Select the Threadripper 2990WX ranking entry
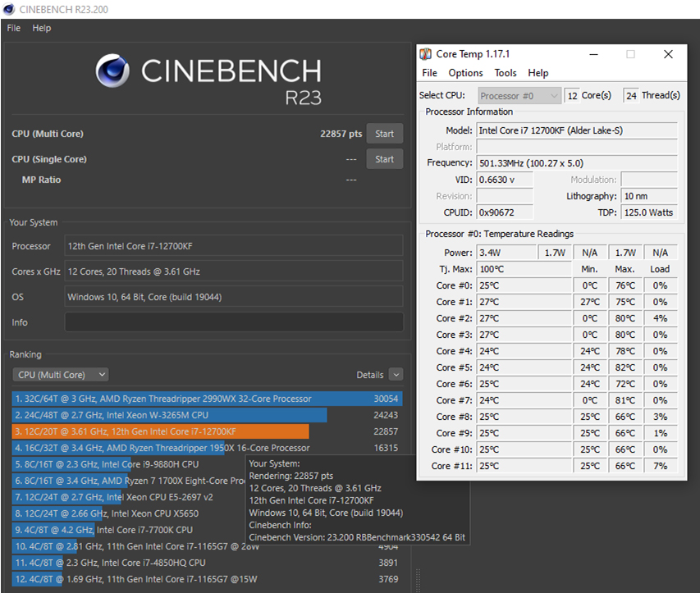 207,399
